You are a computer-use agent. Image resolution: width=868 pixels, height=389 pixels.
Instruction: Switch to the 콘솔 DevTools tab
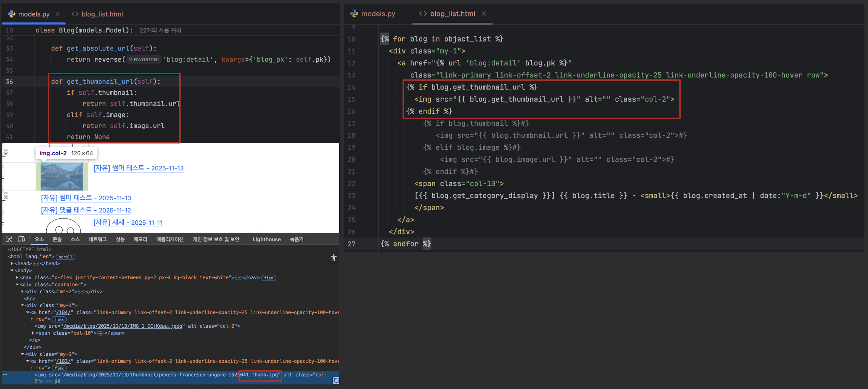point(57,239)
